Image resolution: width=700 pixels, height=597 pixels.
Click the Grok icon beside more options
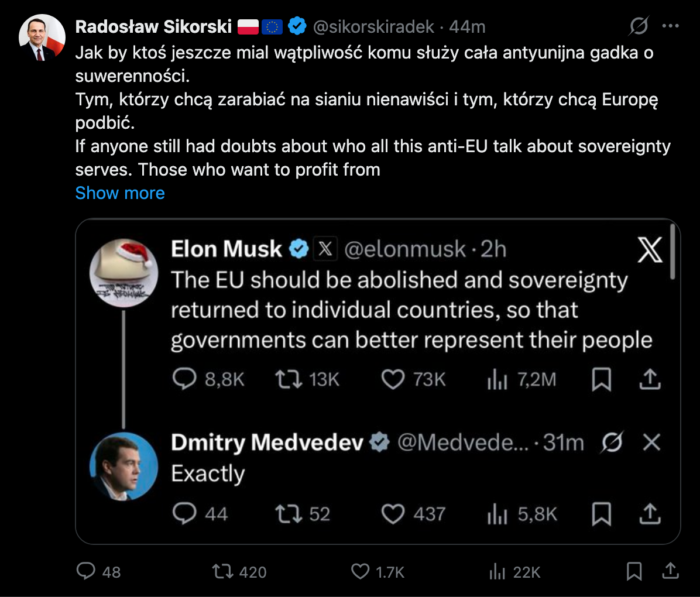tap(639, 26)
